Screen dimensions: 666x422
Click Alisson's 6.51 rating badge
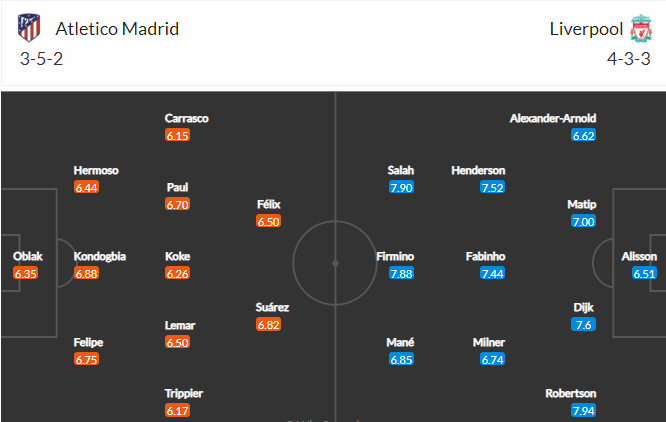coord(644,273)
